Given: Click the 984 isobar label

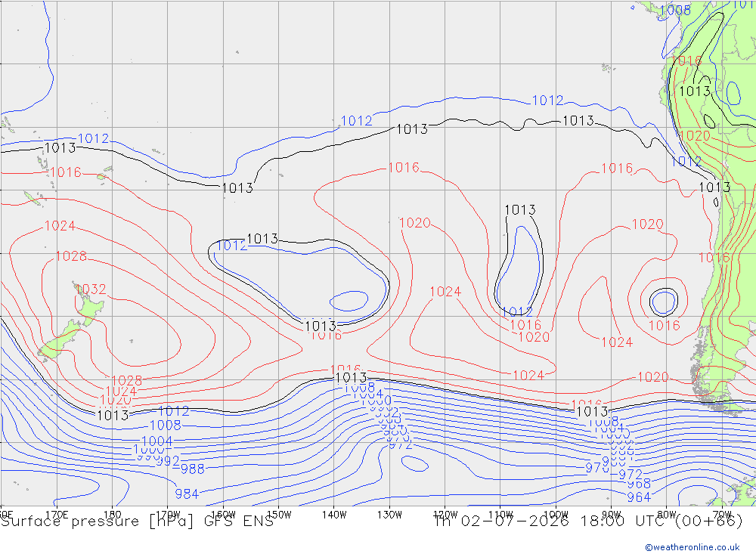Looking at the screenshot, I should coord(187,494).
